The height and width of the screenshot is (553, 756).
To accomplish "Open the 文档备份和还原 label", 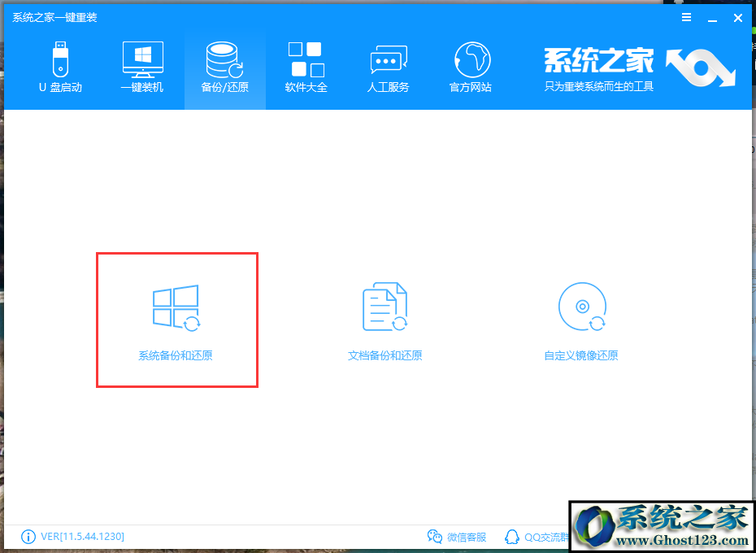I will (385, 356).
